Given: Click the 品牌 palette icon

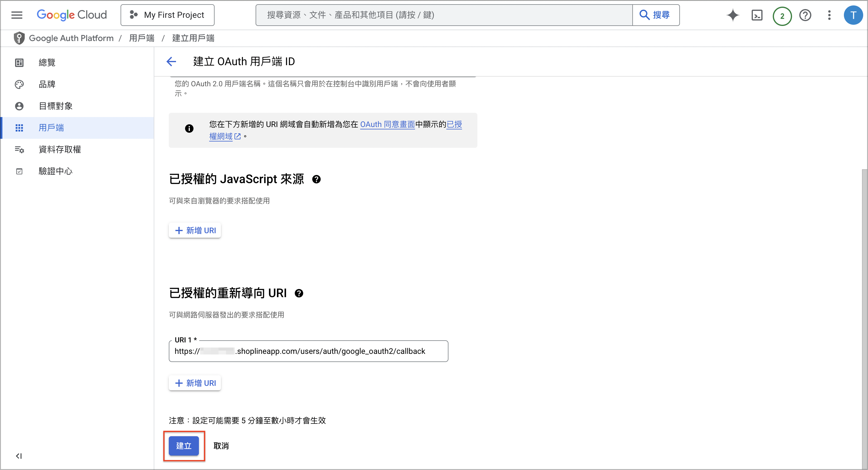Looking at the screenshot, I should click(x=19, y=84).
